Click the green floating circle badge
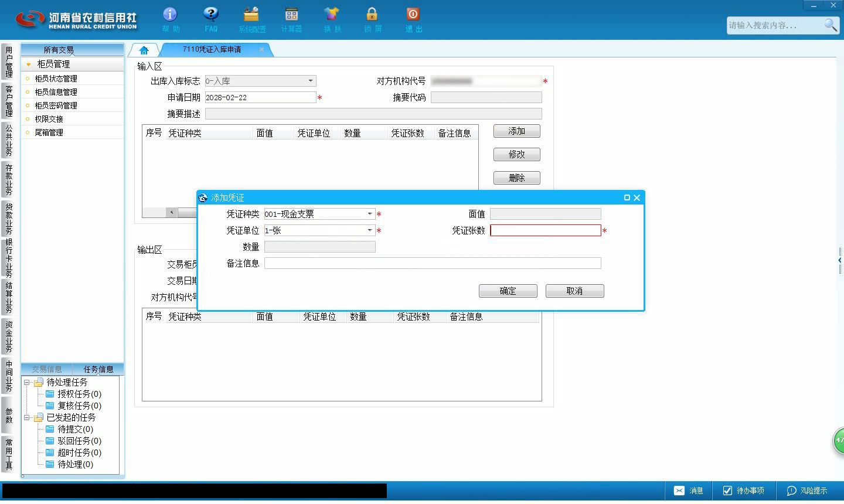The image size is (844, 504). [x=839, y=440]
